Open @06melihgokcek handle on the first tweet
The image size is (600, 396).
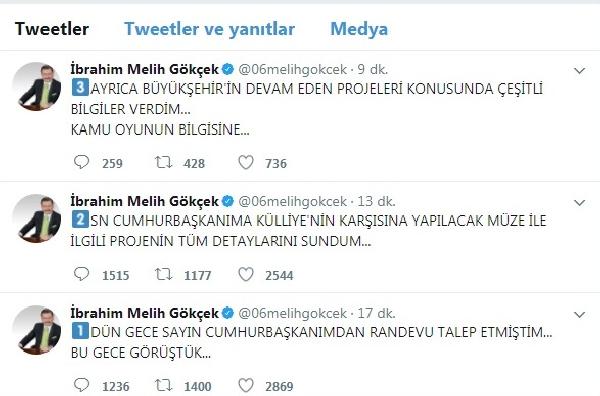(293, 69)
